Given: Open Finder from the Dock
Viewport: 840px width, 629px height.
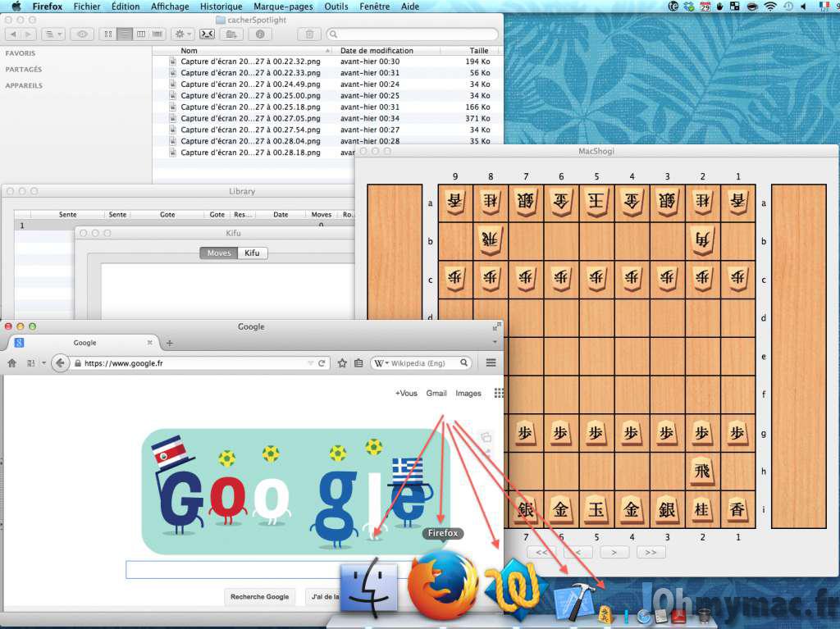Looking at the screenshot, I should click(370, 586).
